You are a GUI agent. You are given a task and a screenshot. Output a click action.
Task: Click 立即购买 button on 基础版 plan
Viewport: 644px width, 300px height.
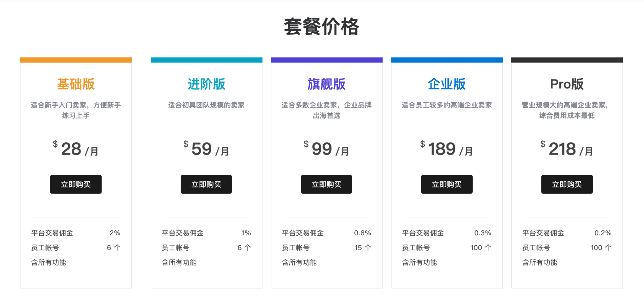coord(75,184)
